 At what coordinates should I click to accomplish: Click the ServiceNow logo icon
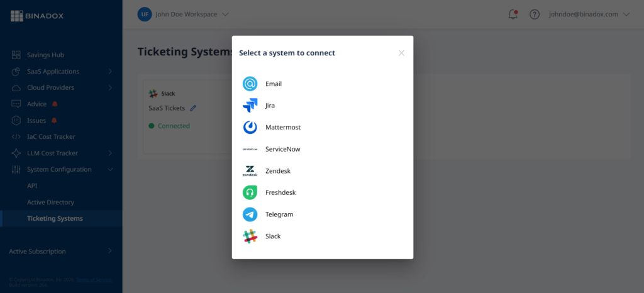click(x=250, y=150)
